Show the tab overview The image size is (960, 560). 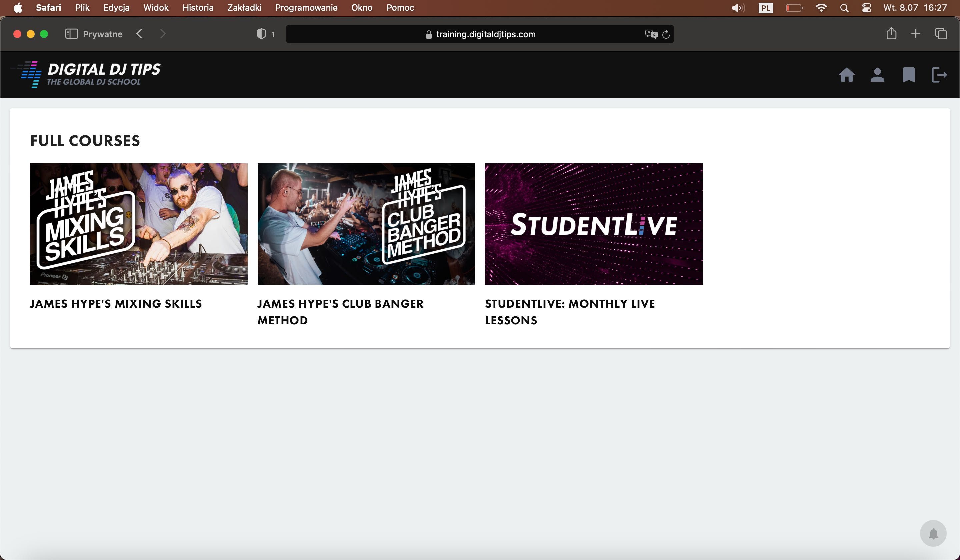pos(941,34)
